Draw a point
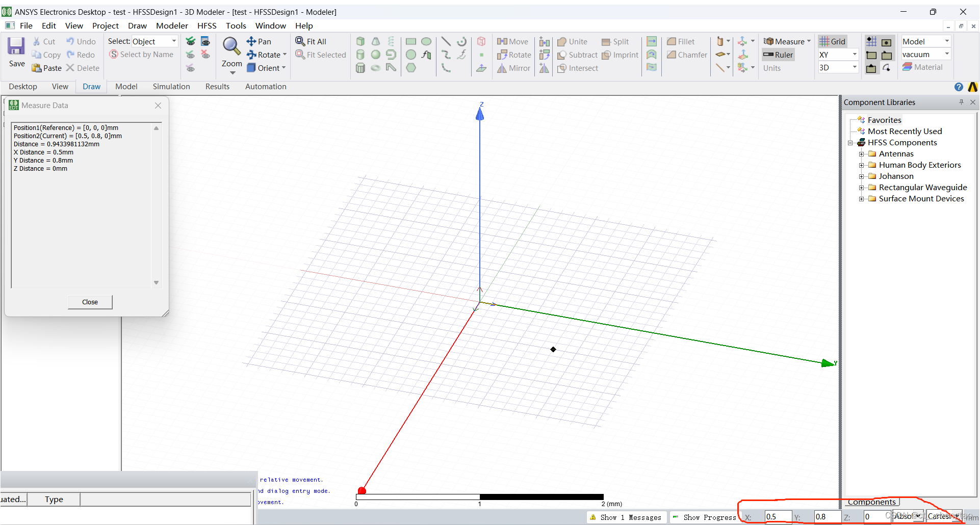 coord(481,55)
